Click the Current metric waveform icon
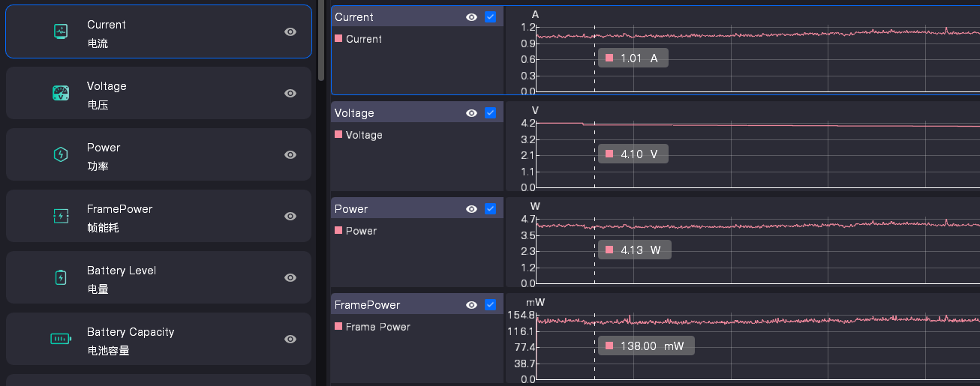Screen dimensions: 980x386 pyautogui.click(x=61, y=31)
